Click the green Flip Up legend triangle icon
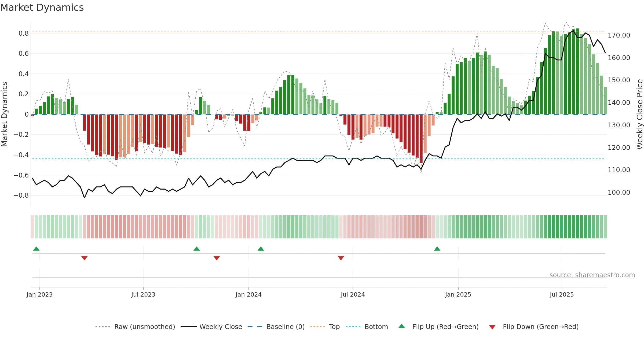 [402, 326]
